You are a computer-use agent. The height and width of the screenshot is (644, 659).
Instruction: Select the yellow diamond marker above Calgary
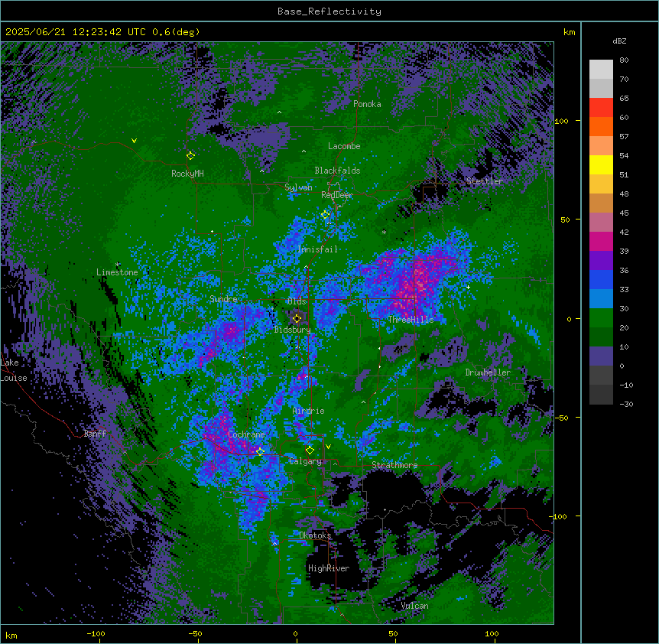tap(310, 450)
